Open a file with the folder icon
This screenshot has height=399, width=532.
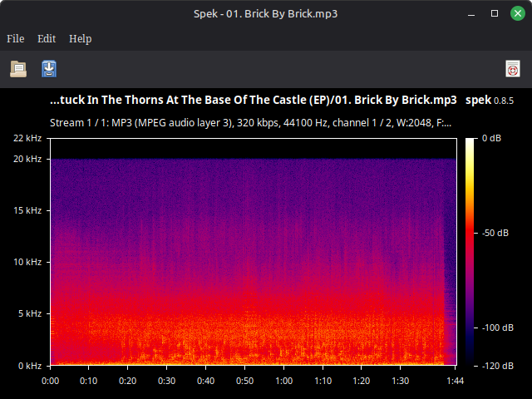(18, 69)
